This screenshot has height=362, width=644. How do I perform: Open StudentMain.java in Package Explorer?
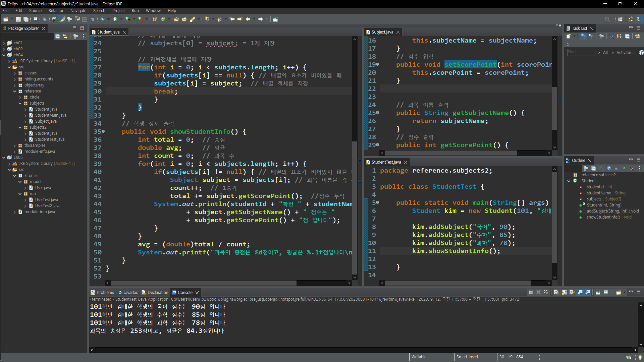[x=50, y=115]
